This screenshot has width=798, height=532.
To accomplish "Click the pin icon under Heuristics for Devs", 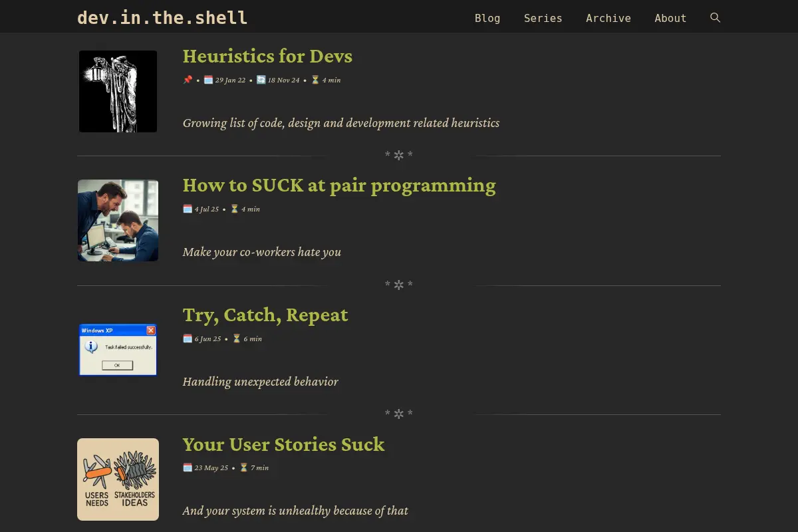I will [x=188, y=80].
